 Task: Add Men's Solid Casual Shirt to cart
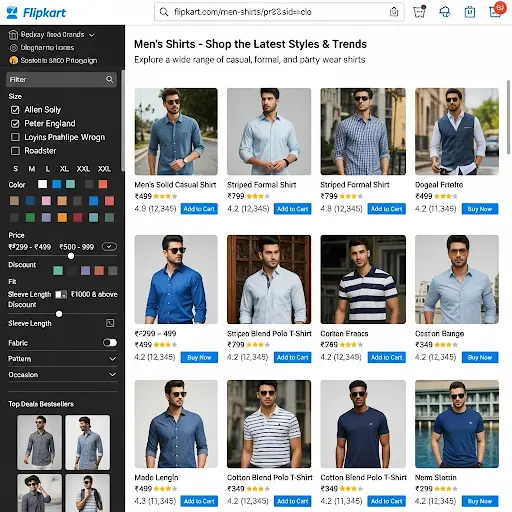coord(199,209)
